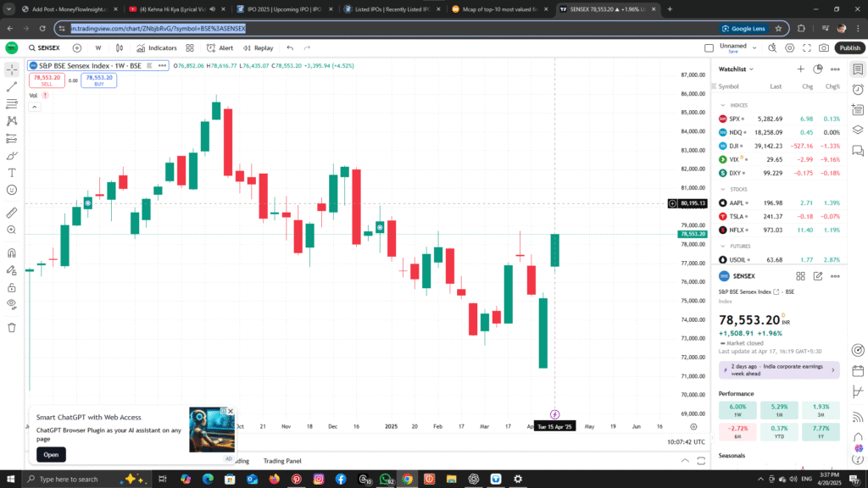Toggle hide all drawings eye icon
The height and width of the screenshot is (488, 868).
tap(12, 304)
